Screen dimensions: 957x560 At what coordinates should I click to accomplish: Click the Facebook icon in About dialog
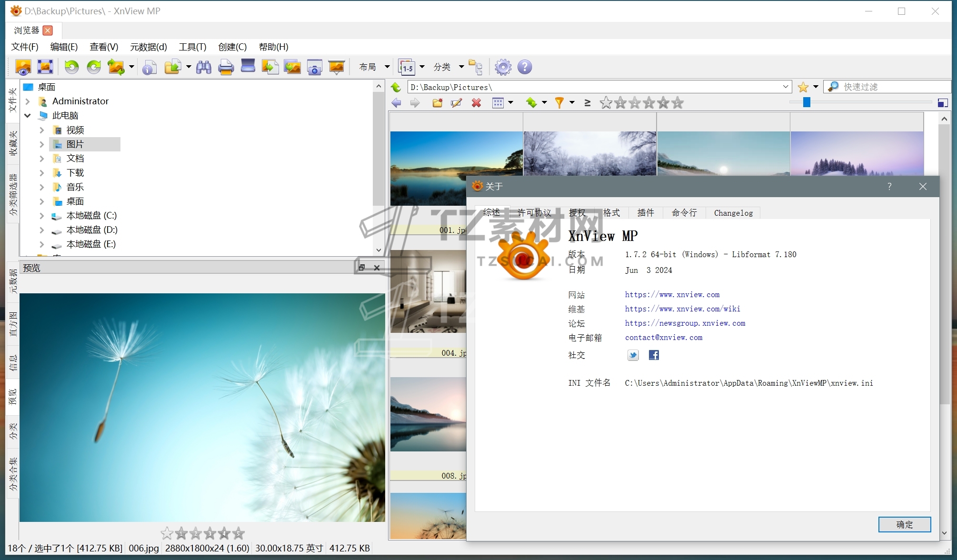click(x=654, y=355)
